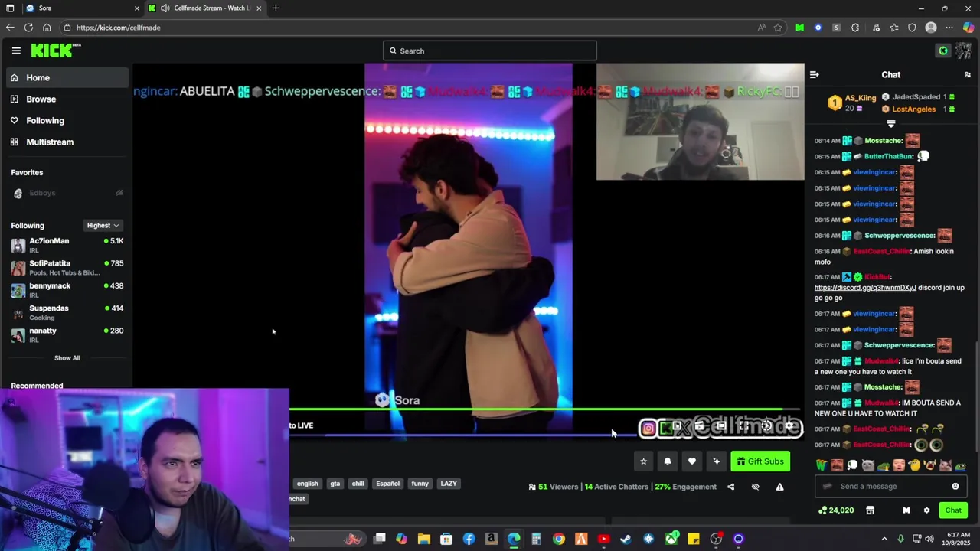Open the discord invite link in chat
The width and height of the screenshot is (980, 551).
pos(865,288)
